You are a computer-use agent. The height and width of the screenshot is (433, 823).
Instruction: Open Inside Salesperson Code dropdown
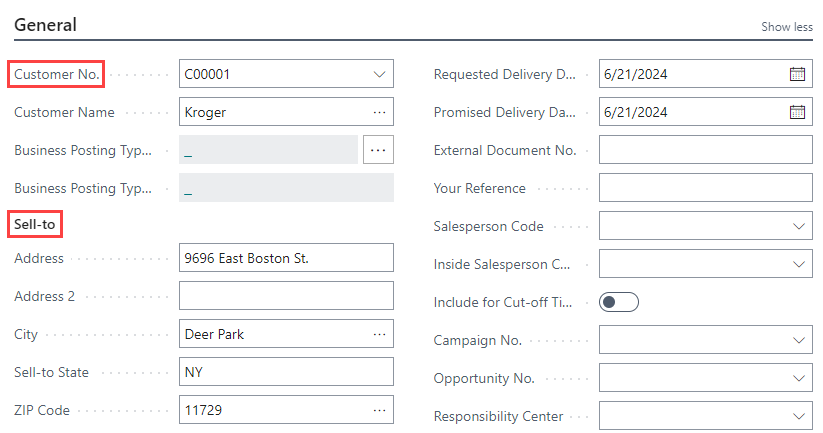(x=798, y=264)
